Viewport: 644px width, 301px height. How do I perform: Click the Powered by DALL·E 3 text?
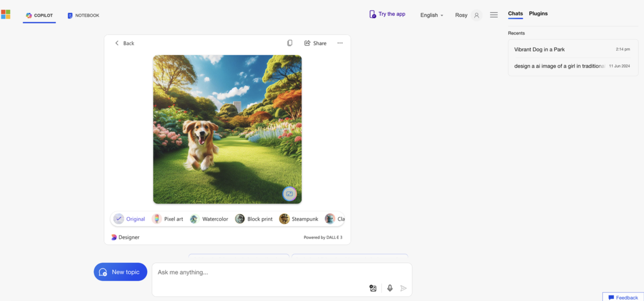323,238
